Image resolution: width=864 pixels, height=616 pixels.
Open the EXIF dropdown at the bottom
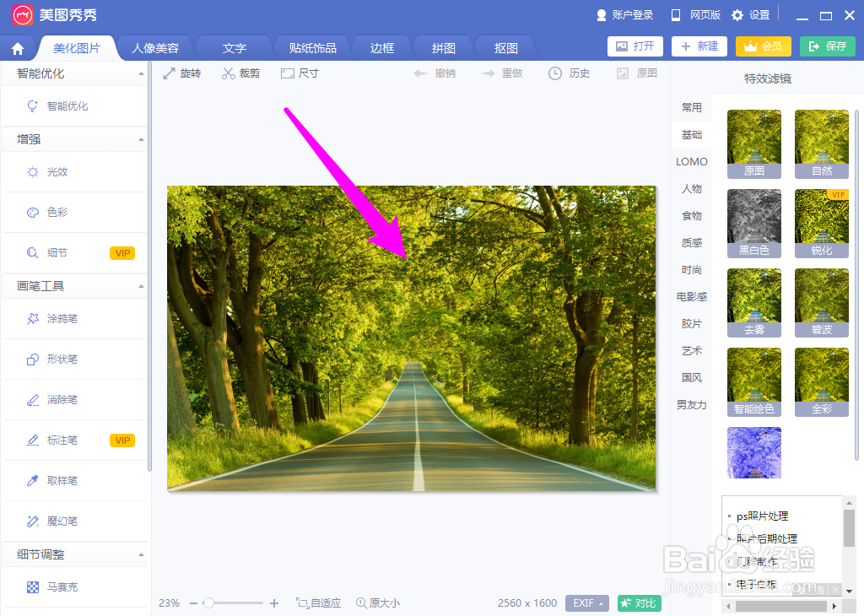[586, 603]
